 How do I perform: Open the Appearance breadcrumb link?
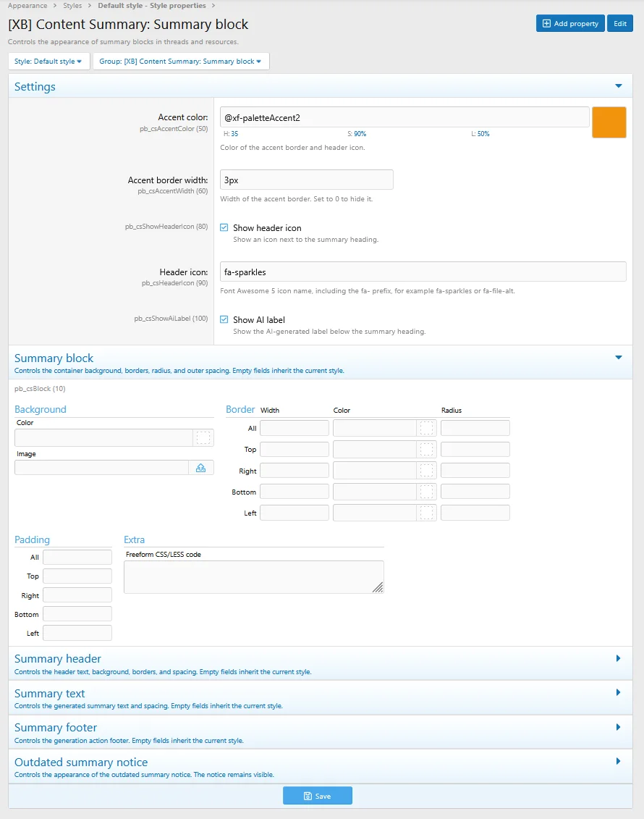(x=27, y=5)
